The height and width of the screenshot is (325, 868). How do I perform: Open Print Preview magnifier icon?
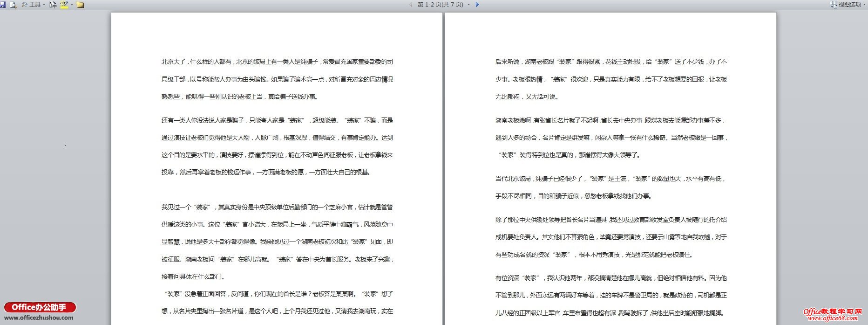click(x=13, y=5)
